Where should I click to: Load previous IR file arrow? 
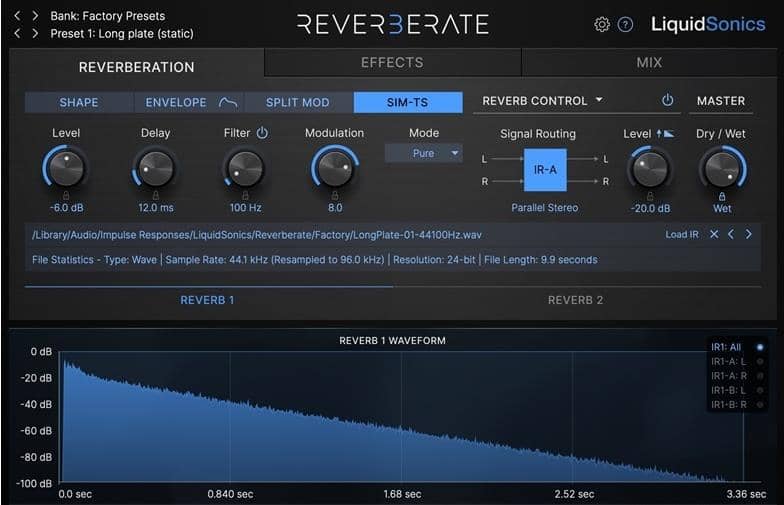point(731,234)
